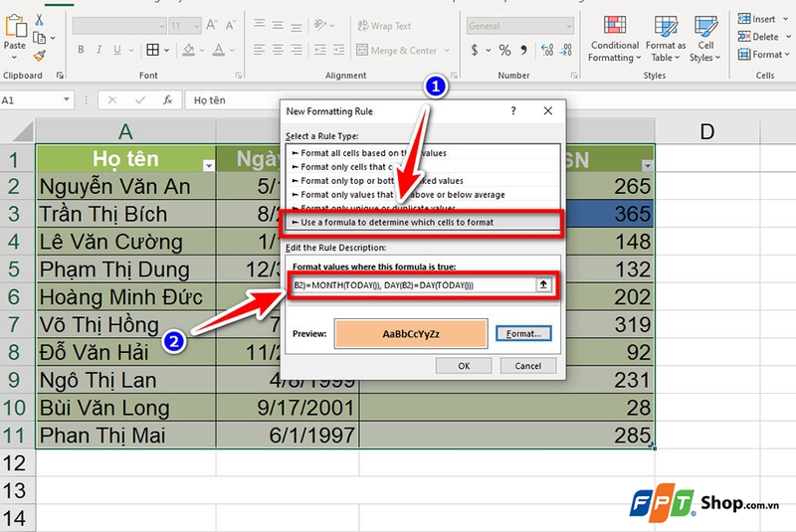Click the Accounting dollar format icon
The image size is (796, 532).
475,50
